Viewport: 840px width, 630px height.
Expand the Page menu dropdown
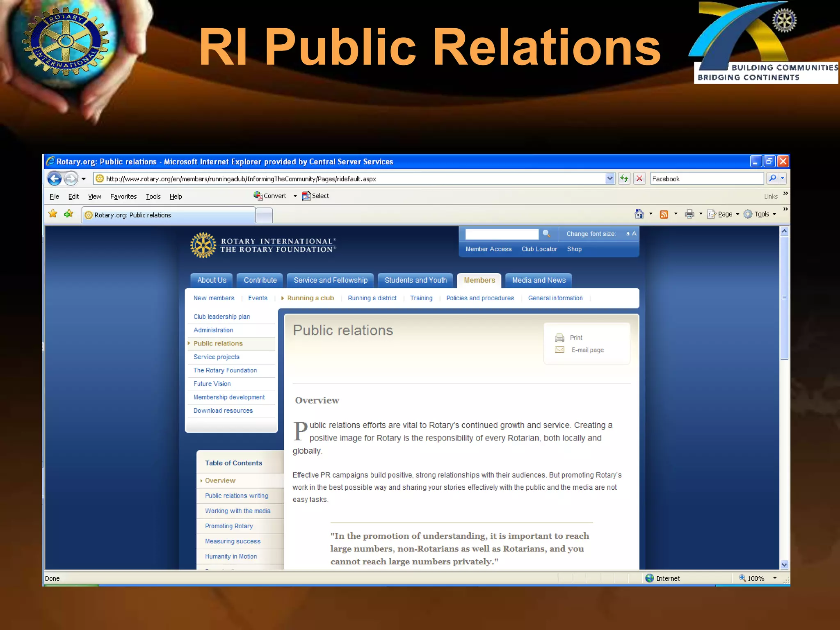737,214
